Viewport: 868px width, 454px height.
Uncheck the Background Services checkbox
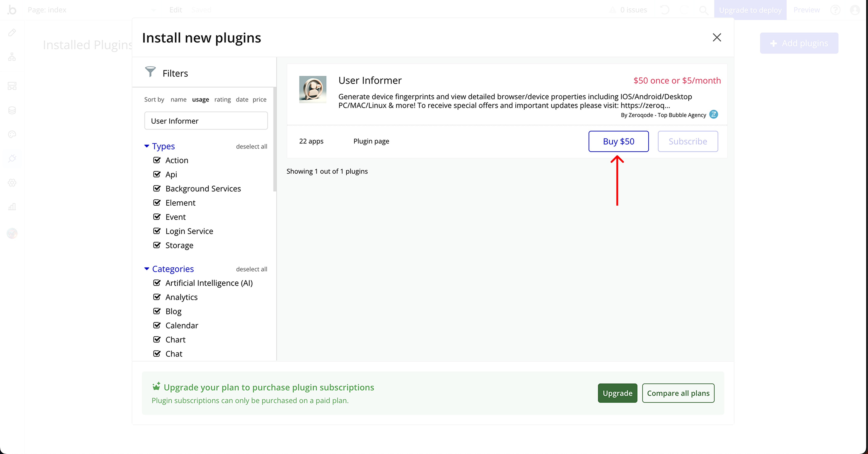point(157,188)
